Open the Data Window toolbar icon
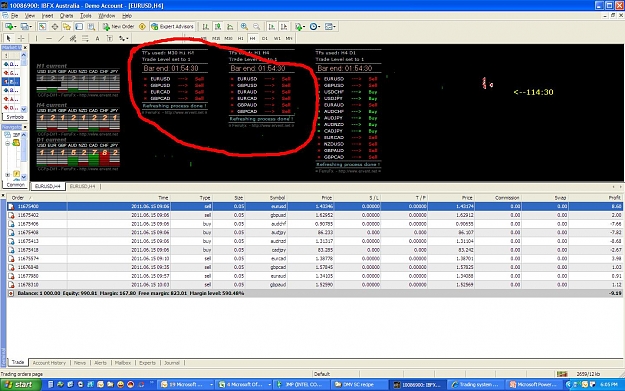 point(55,27)
